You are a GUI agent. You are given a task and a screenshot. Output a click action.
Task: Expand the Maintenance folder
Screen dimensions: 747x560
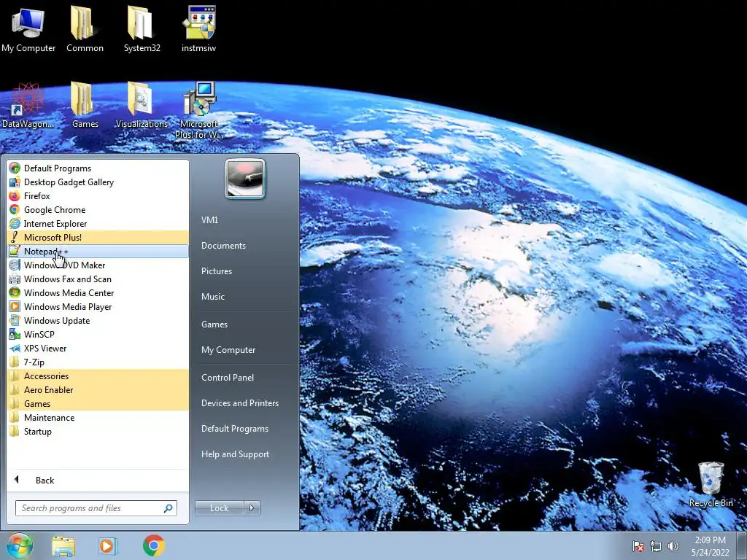point(98,418)
